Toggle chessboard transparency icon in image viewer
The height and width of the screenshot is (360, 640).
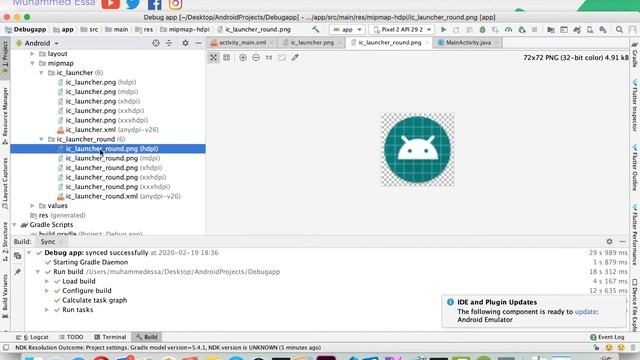tap(213, 58)
